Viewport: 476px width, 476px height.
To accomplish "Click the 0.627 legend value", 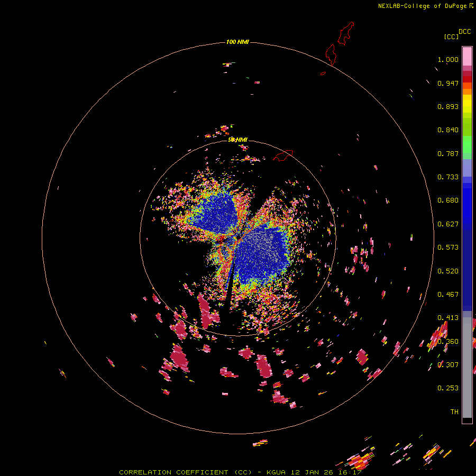I will point(448,224).
